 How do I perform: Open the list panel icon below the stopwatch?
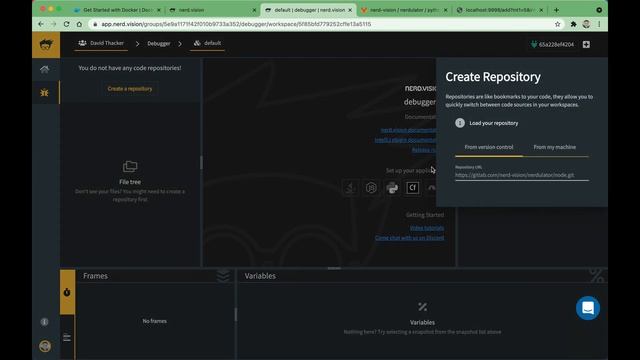[x=67, y=337]
